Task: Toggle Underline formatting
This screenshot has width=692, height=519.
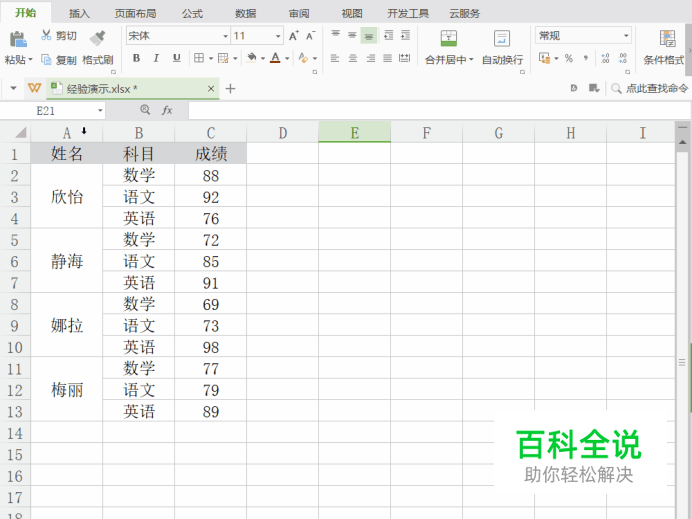Action: point(177,58)
